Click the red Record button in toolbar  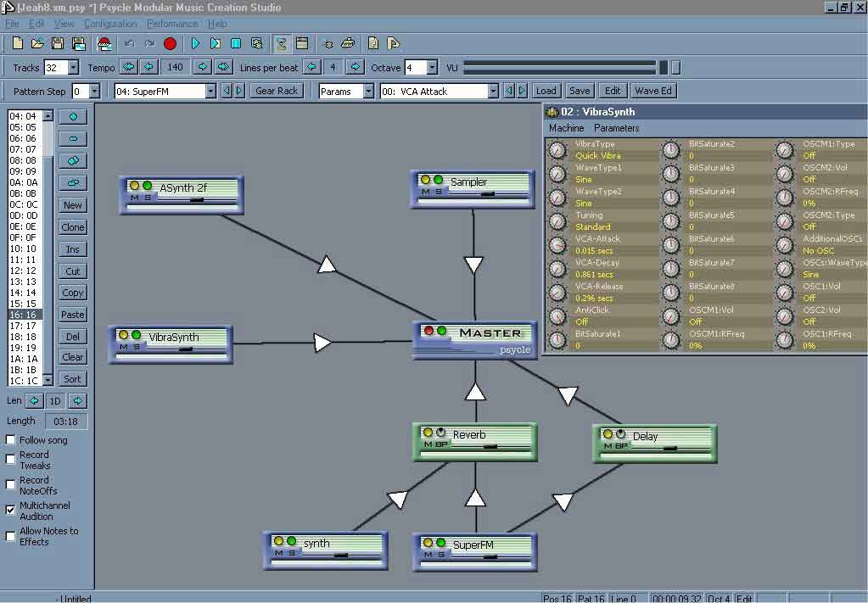pyautogui.click(x=170, y=43)
